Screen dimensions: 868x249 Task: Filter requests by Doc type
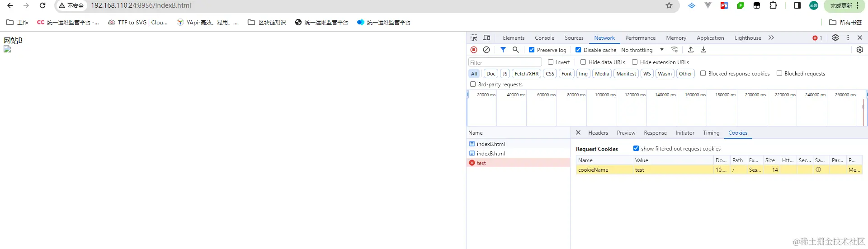[491, 74]
